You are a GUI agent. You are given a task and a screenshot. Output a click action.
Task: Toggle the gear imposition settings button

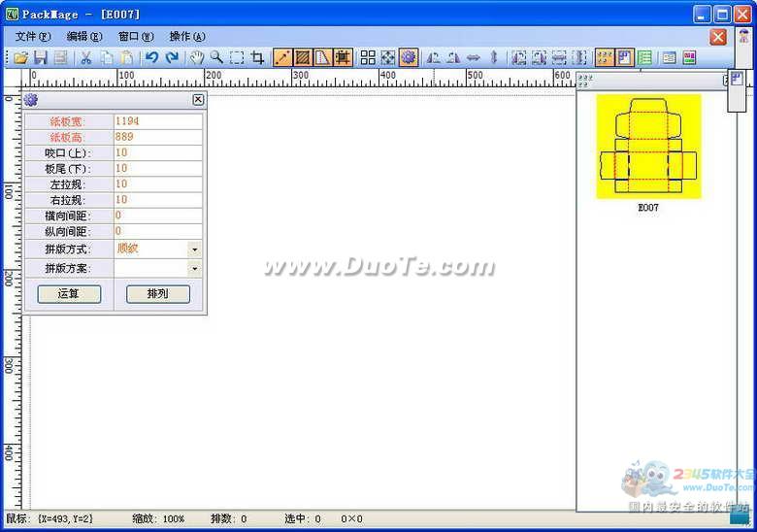coord(409,58)
